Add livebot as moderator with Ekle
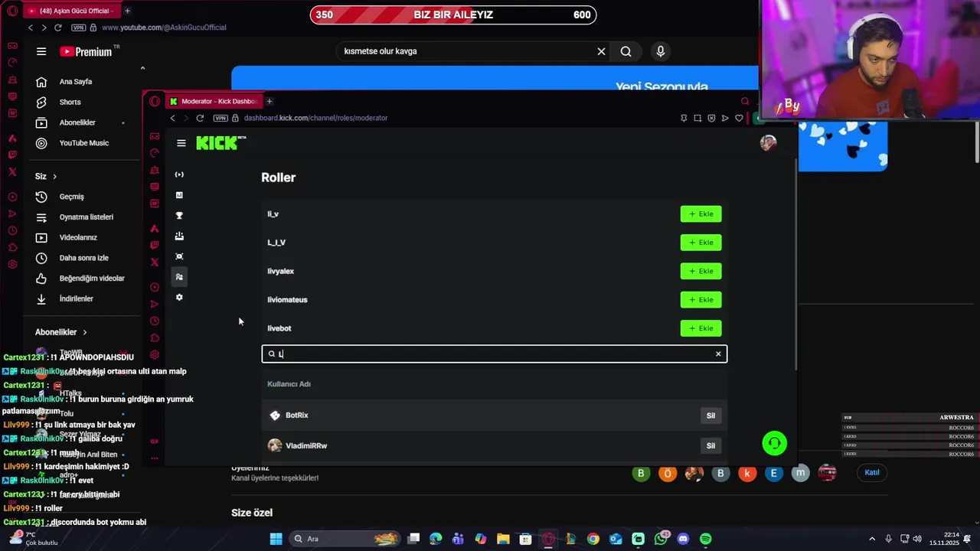 point(701,328)
